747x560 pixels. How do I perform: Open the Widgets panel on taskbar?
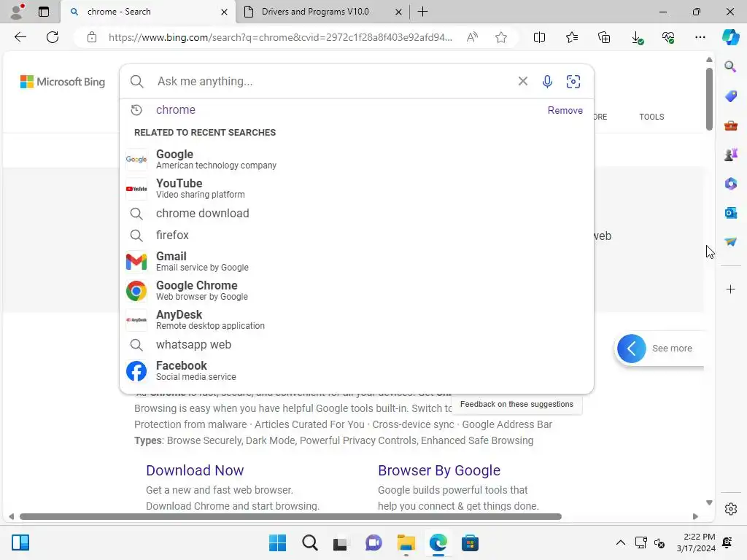coord(20,542)
